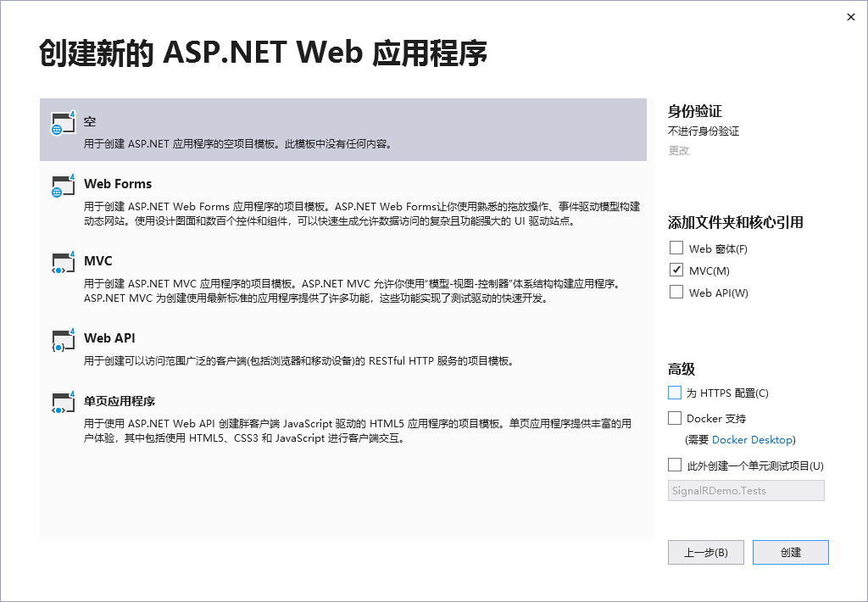Select the Web API template title

(x=109, y=337)
